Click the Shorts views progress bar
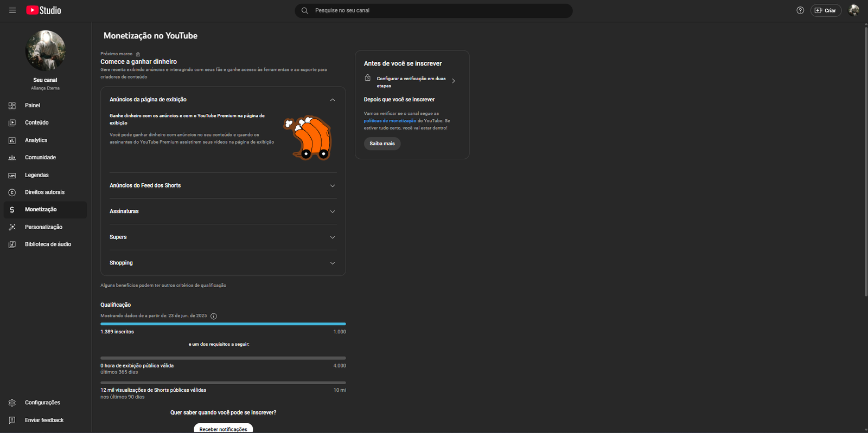The height and width of the screenshot is (433, 868). [x=223, y=383]
